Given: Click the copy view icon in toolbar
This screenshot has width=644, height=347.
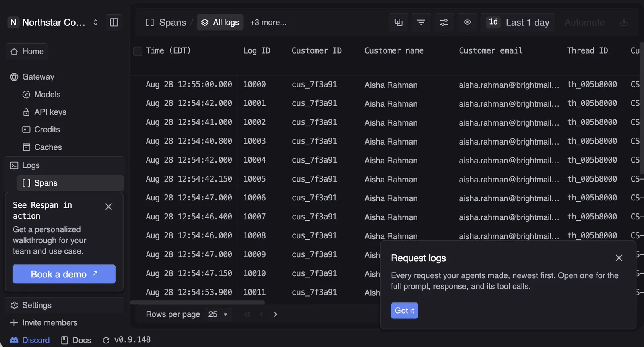Looking at the screenshot, I should 398,22.
